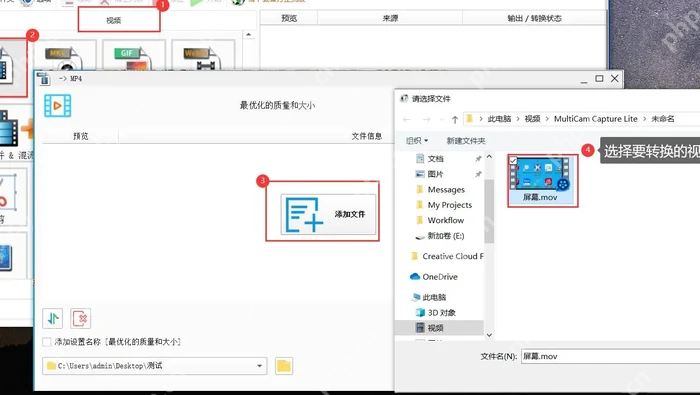Maximize the MP4 dialog window

pos(599,79)
